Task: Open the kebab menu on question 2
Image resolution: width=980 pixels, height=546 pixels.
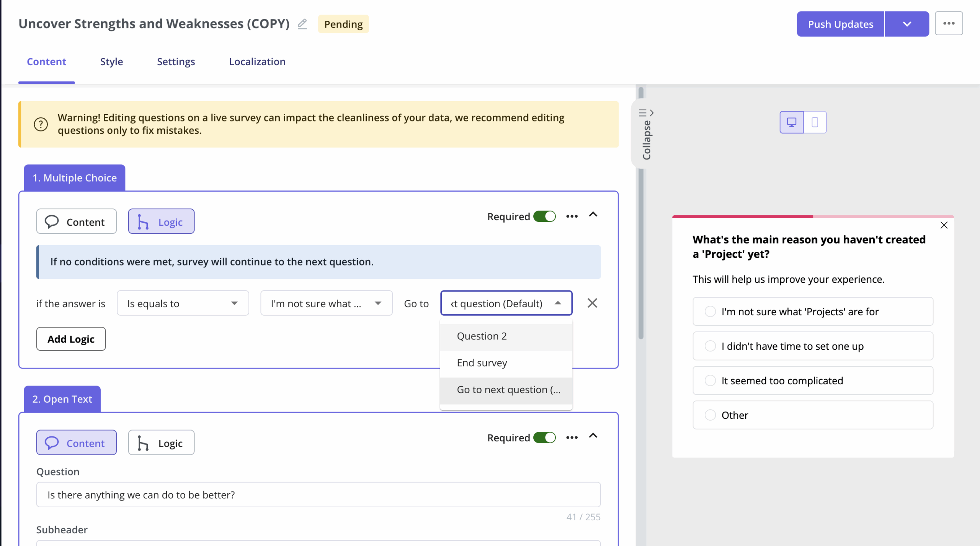Action: 572,437
